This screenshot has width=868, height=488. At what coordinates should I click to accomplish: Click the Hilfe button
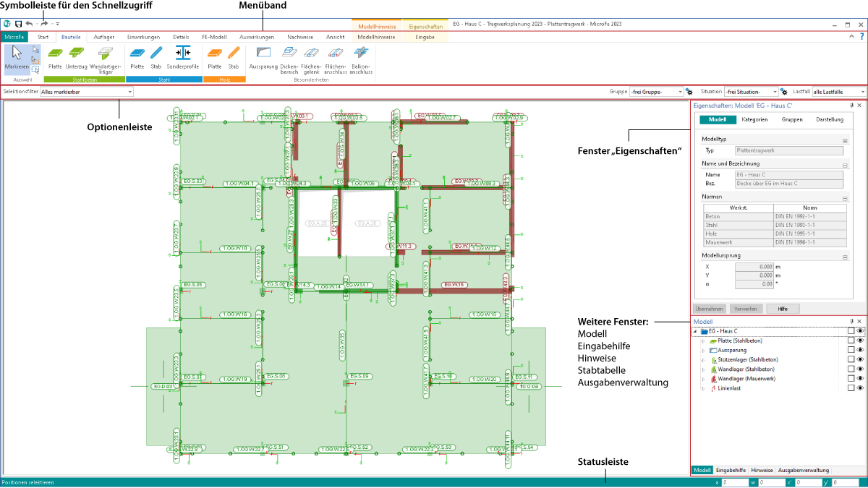pos(782,309)
